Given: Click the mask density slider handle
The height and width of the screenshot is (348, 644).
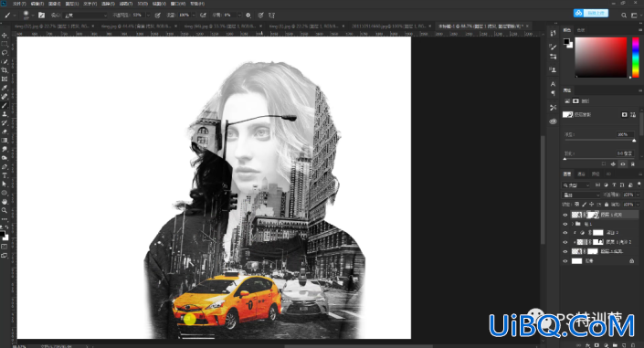Looking at the screenshot, I should [634, 141].
